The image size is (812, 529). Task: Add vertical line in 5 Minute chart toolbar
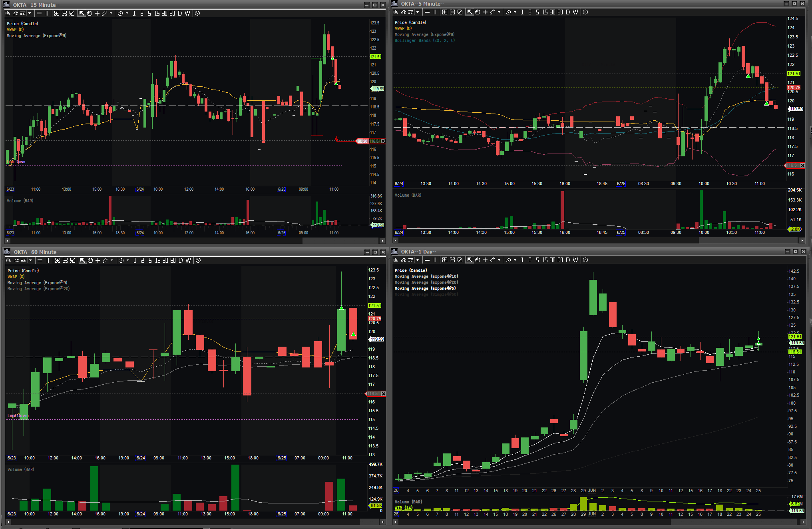coord(435,12)
